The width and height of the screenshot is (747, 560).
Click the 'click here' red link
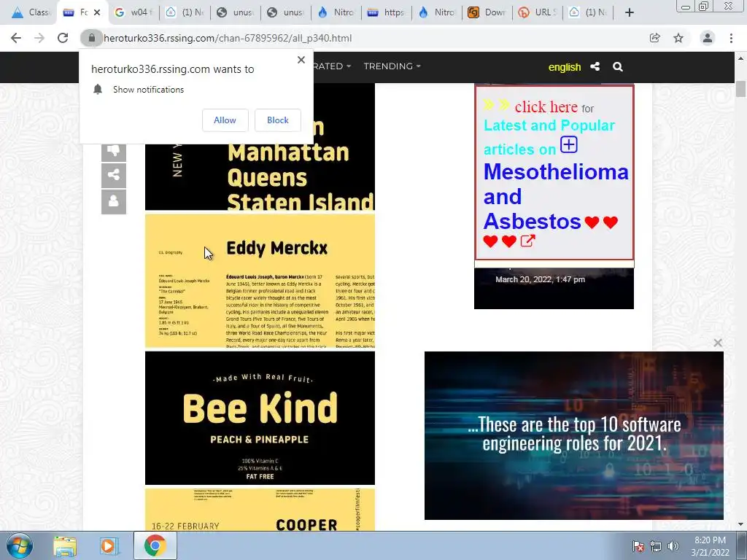[x=546, y=106]
